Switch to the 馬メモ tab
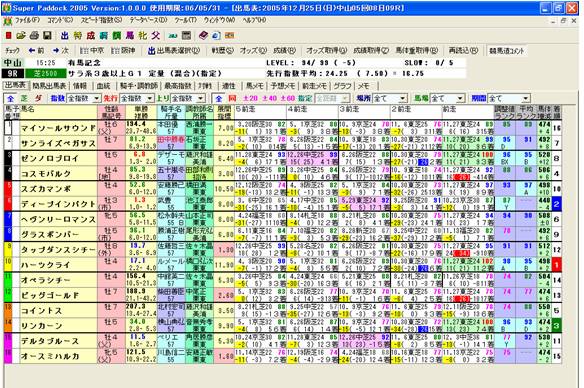Image resolution: width=584 pixels, height=388 pixels. [x=255, y=86]
